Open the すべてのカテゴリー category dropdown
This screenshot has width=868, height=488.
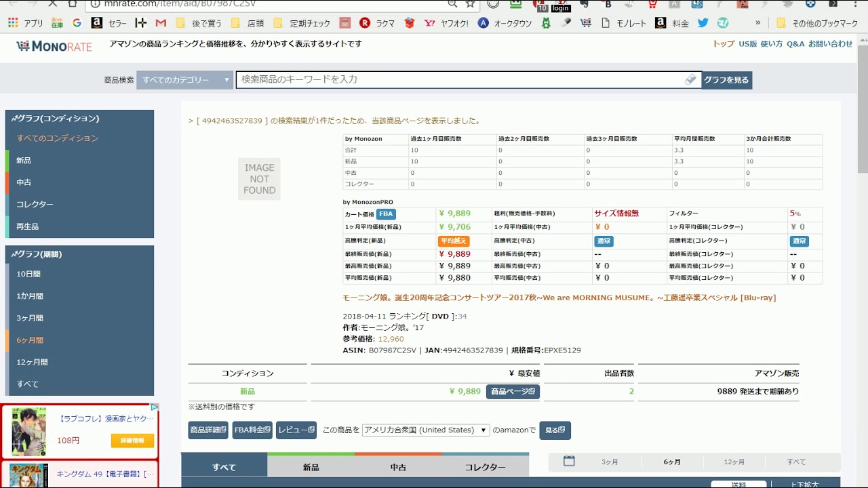(185, 80)
